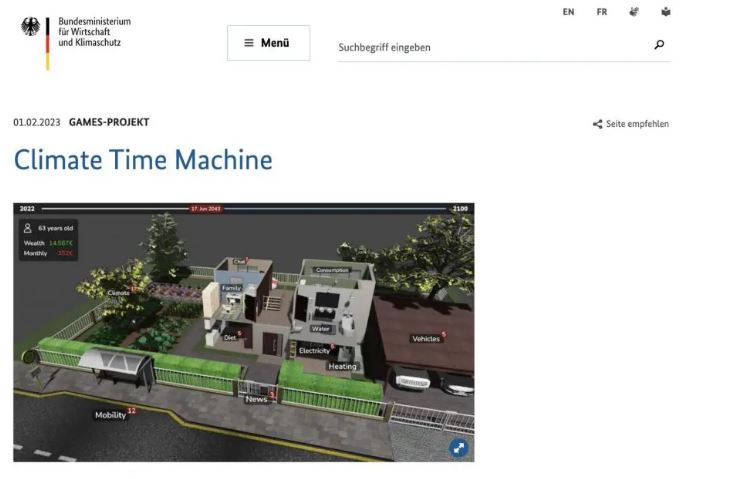Select the Vehicles label on garage
Viewport: 751px width, 479px height.
tap(426, 339)
